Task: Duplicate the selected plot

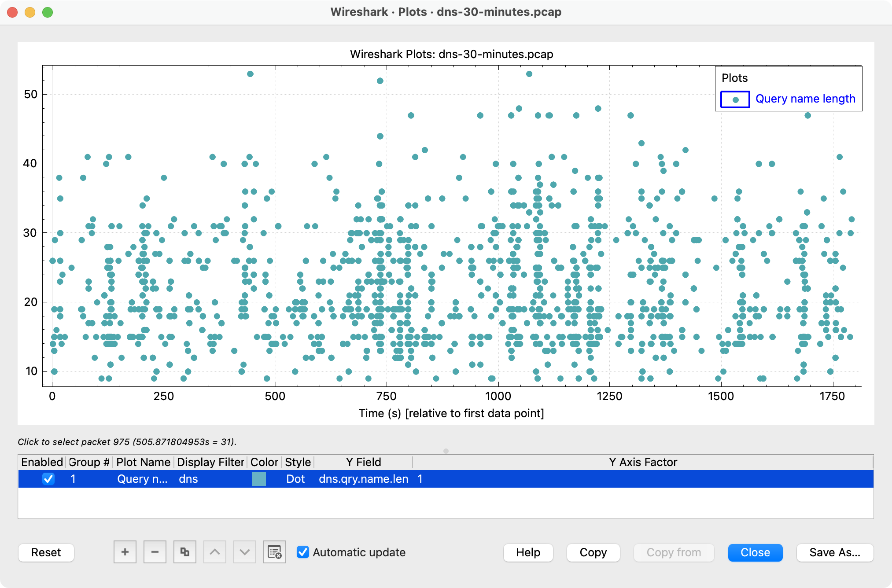Action: tap(184, 552)
